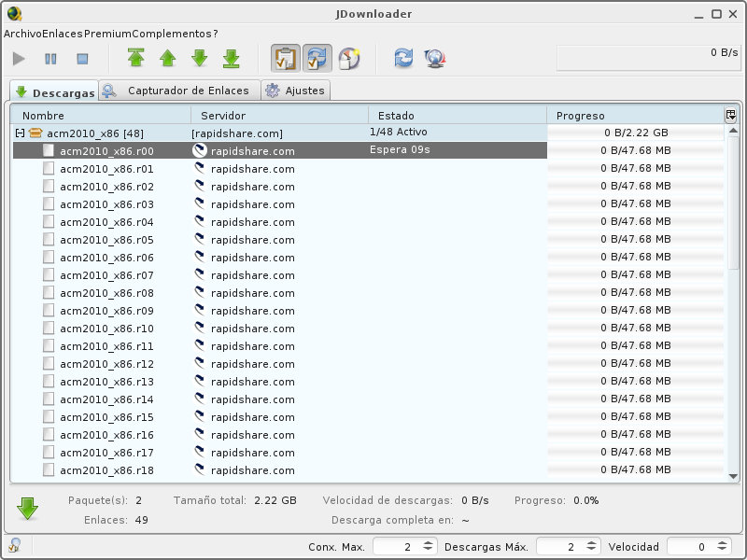Select file acm2010_x86.r09

106,311
